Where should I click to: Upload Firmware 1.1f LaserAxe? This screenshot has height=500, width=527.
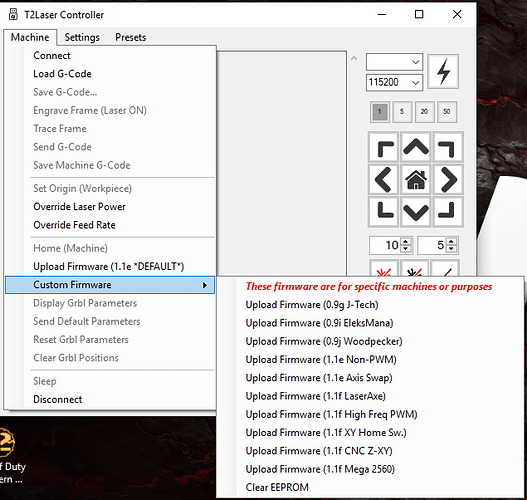370,396
